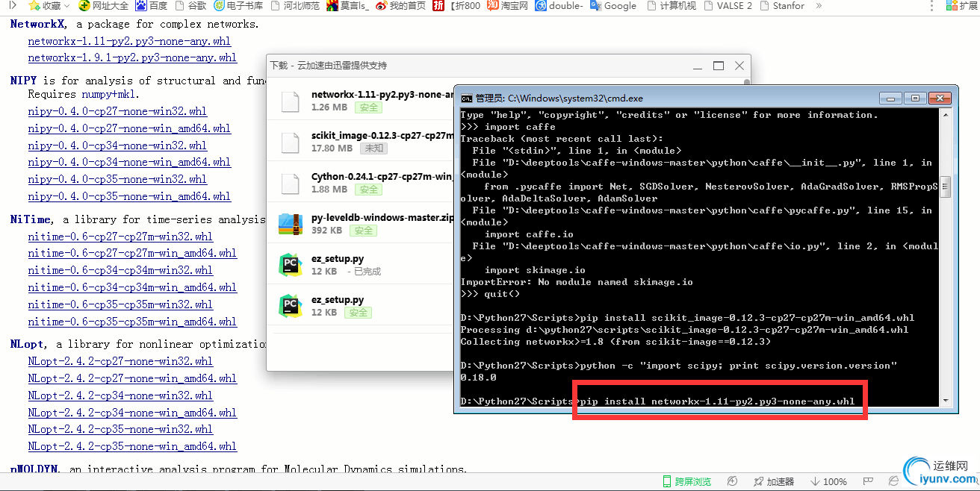The width and height of the screenshot is (980, 491).
Task: Open the VALSE 2 bookmark
Action: (x=728, y=5)
